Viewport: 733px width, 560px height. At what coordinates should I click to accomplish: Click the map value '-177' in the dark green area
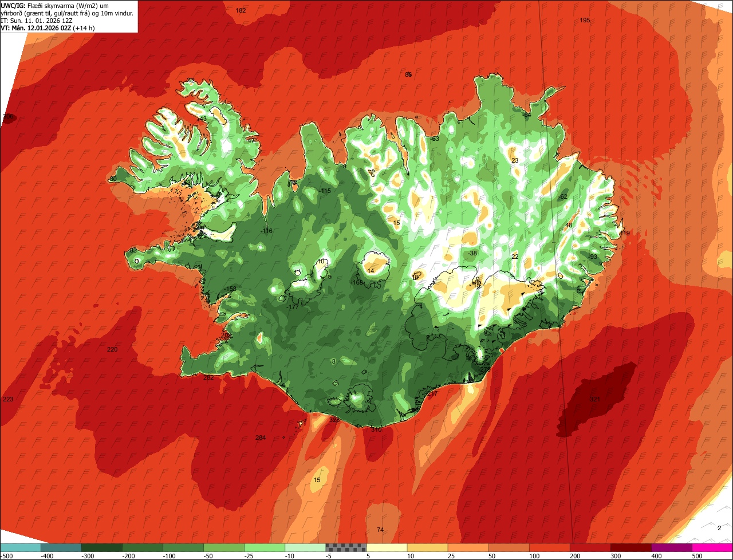pos(292,307)
